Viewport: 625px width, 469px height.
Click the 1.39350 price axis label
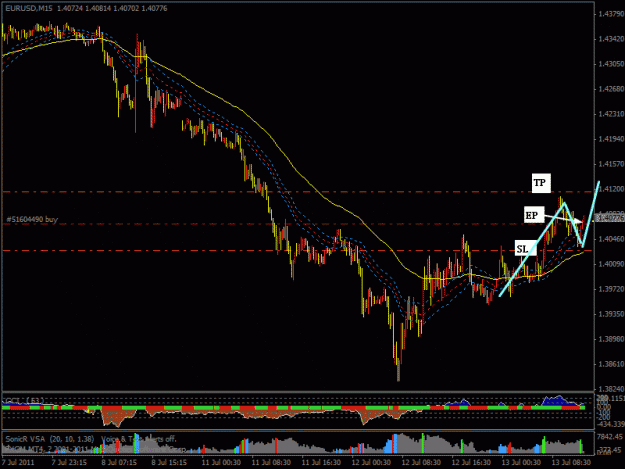click(x=611, y=314)
